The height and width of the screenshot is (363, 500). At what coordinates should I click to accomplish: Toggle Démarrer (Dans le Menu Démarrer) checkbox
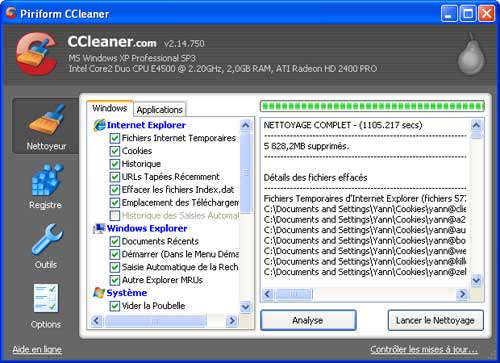[x=115, y=254]
